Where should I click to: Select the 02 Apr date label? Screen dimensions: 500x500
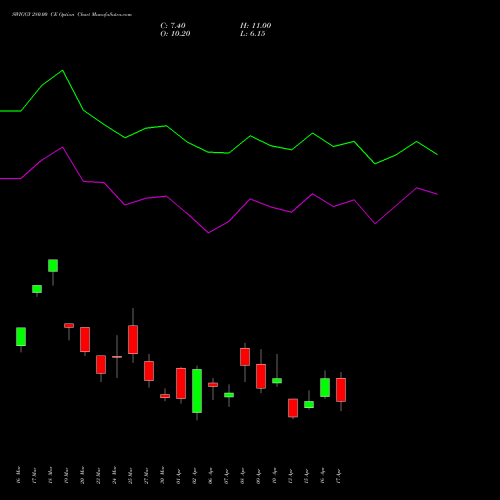194,475
